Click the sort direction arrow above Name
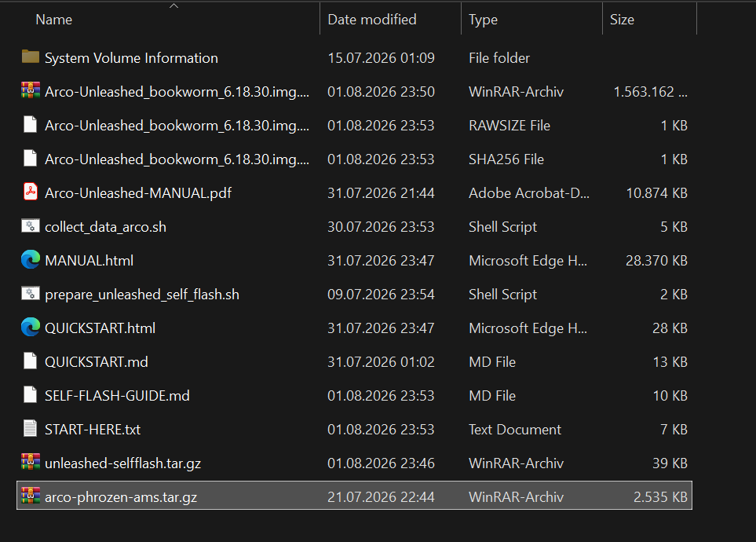Viewport: 756px width, 542px height. (174, 5)
